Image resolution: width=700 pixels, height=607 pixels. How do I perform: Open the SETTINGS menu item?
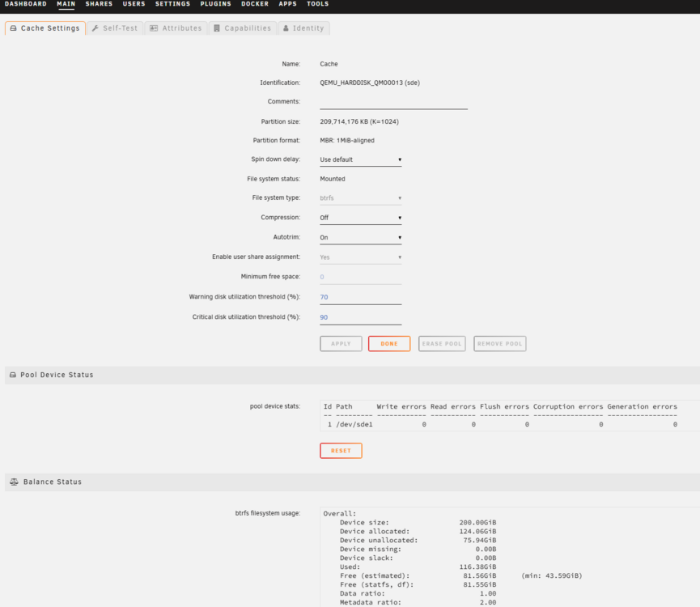coord(172,4)
